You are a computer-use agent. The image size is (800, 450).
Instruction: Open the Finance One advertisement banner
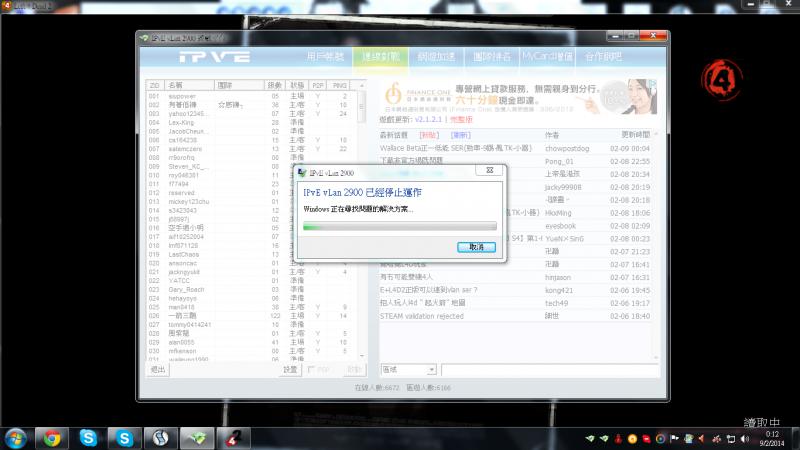tap(518, 96)
